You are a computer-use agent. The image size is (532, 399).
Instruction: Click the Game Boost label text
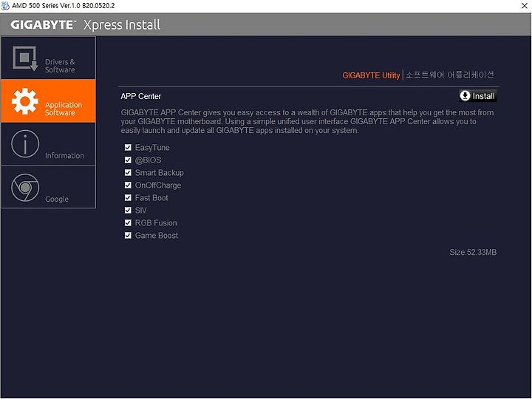[x=157, y=236]
